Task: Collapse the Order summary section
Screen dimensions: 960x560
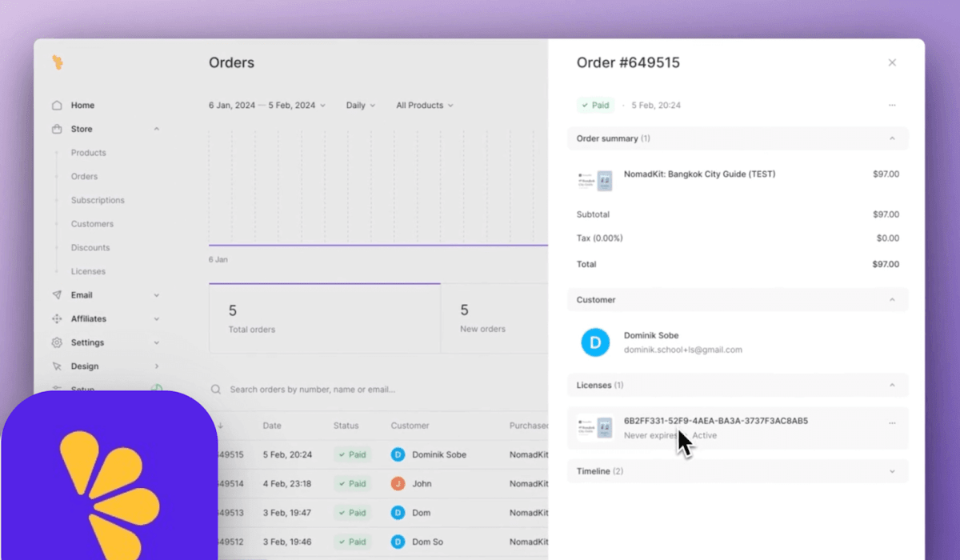Action: 892,138
